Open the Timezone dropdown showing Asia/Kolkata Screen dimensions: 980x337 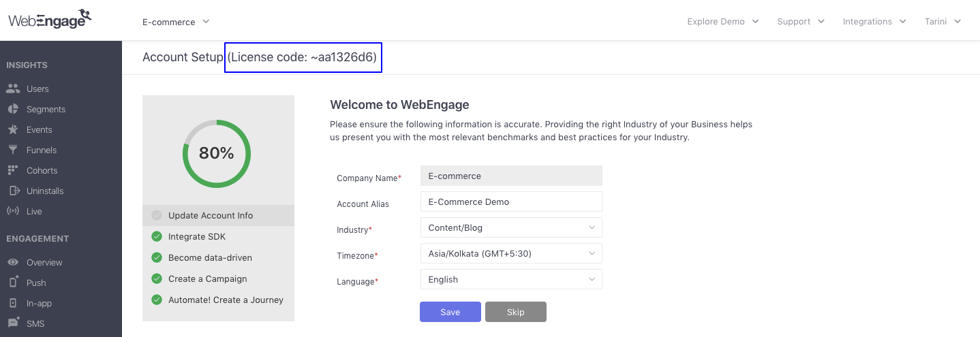pyautogui.click(x=511, y=253)
